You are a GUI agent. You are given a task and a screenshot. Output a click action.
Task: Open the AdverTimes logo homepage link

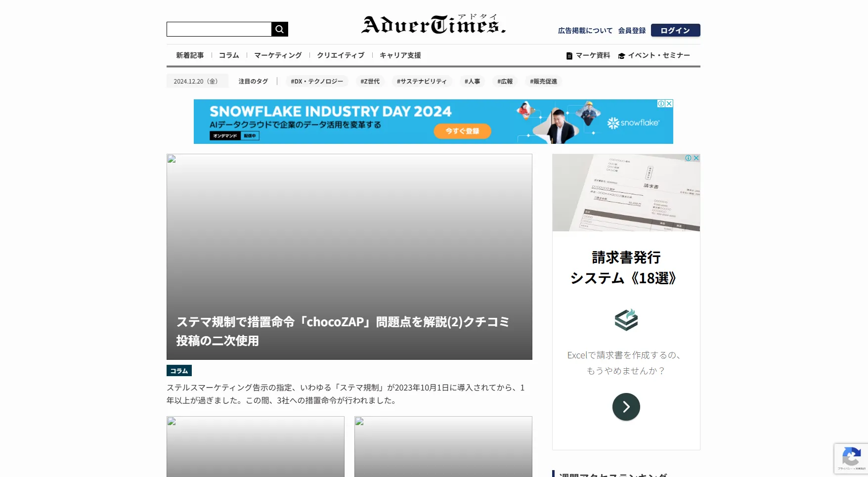click(x=434, y=24)
